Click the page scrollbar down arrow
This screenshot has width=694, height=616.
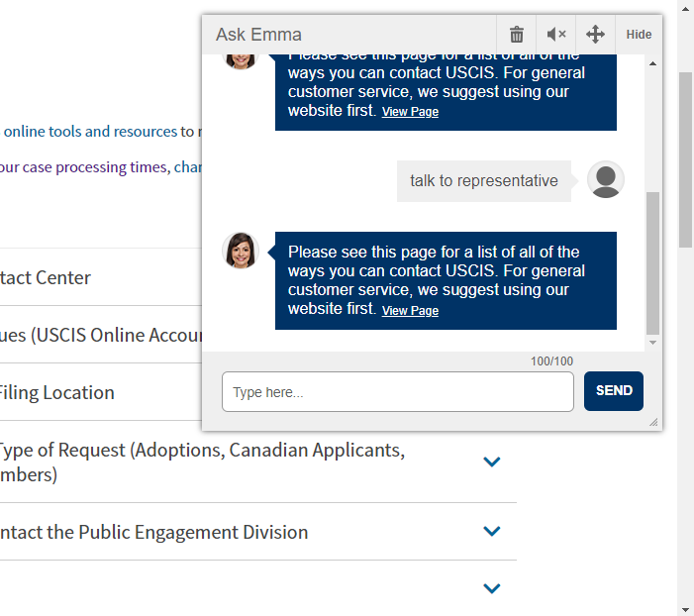click(x=685, y=607)
